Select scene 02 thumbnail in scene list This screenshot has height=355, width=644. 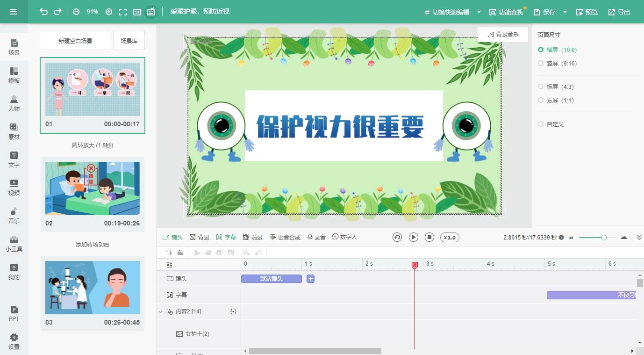[92, 188]
